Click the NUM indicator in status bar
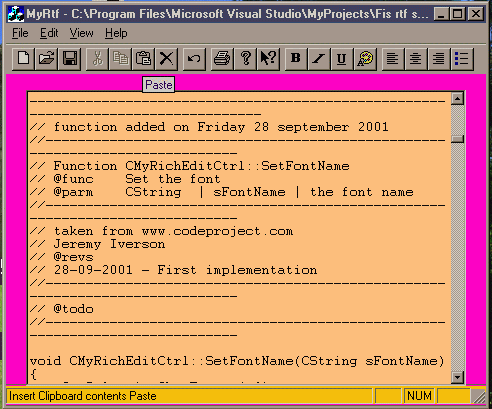The height and width of the screenshot is (409, 492). click(x=419, y=396)
